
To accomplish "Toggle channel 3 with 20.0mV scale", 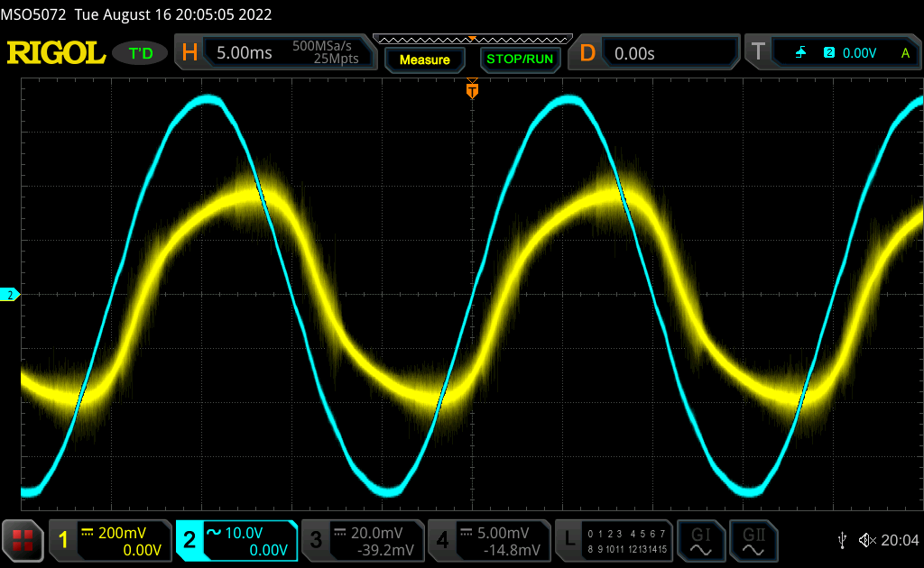I will point(363,540).
